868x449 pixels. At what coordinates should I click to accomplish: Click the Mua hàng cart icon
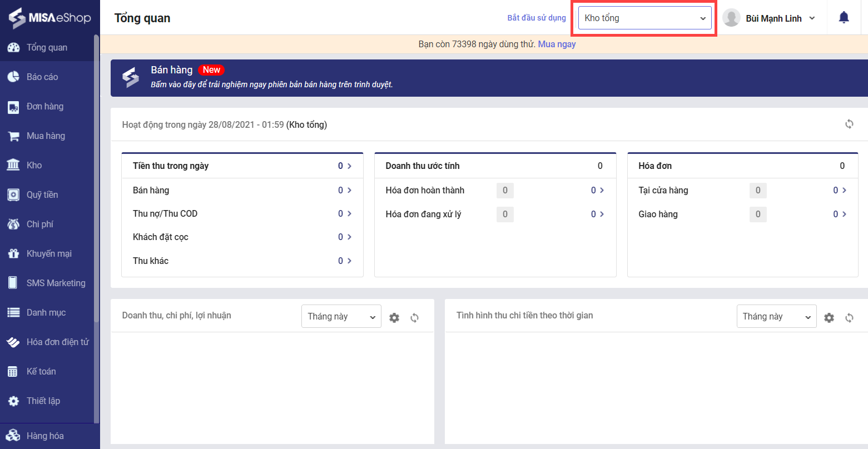coord(13,136)
